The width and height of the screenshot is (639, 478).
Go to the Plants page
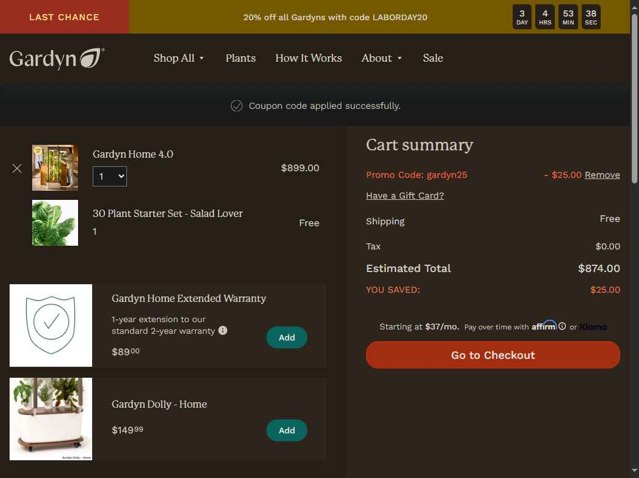click(240, 58)
